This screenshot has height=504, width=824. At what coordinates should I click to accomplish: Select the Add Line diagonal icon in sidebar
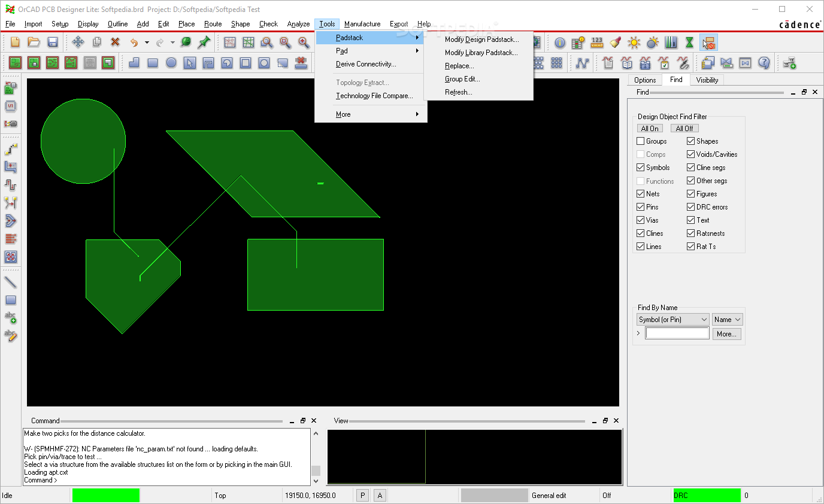[x=11, y=282]
